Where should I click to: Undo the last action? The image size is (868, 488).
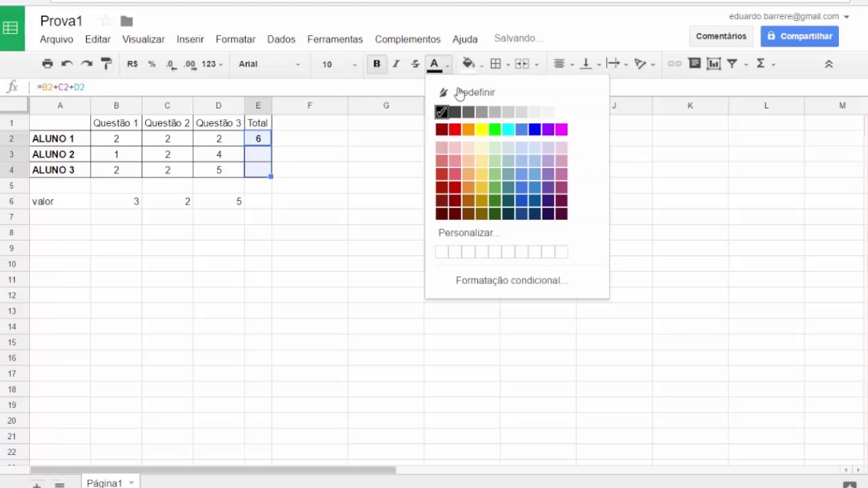click(67, 64)
